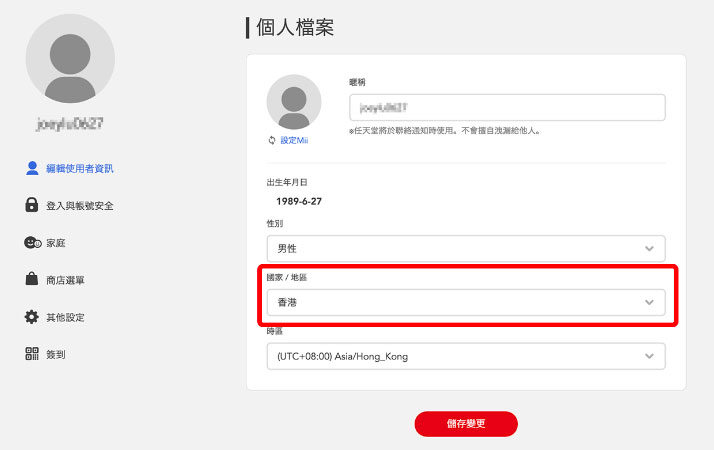The image size is (714, 450).
Task: Open the 家庭 sidebar item
Action: tap(56, 243)
